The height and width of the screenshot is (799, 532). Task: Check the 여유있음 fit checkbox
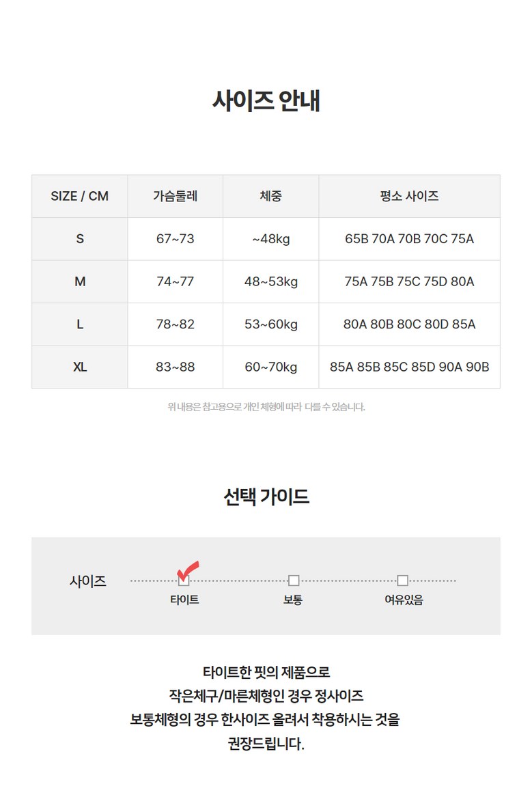click(x=403, y=580)
